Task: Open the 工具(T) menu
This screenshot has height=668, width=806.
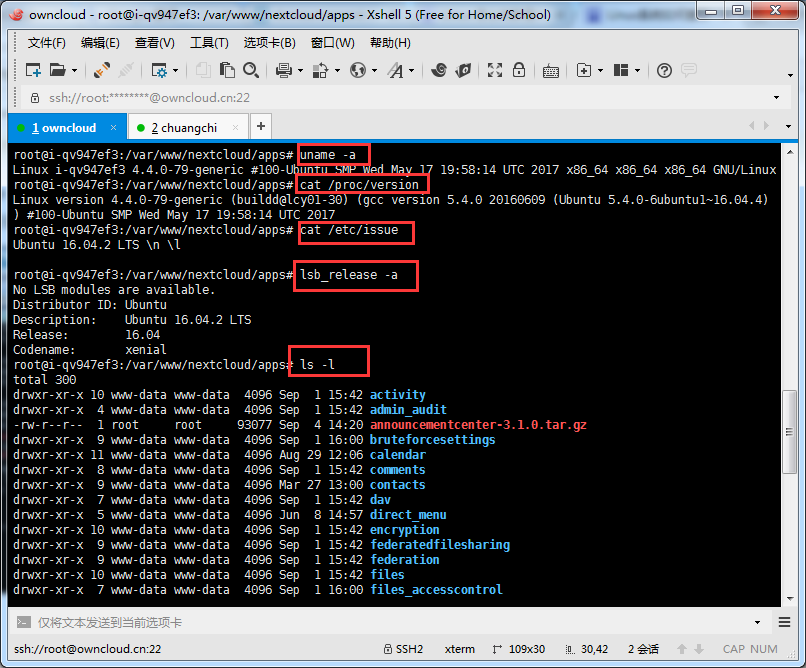Action: click(x=209, y=43)
